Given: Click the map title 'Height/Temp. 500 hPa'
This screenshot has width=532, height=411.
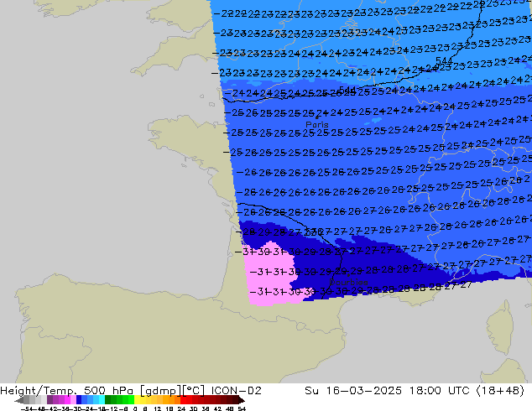Looking at the screenshot, I should point(66,391).
